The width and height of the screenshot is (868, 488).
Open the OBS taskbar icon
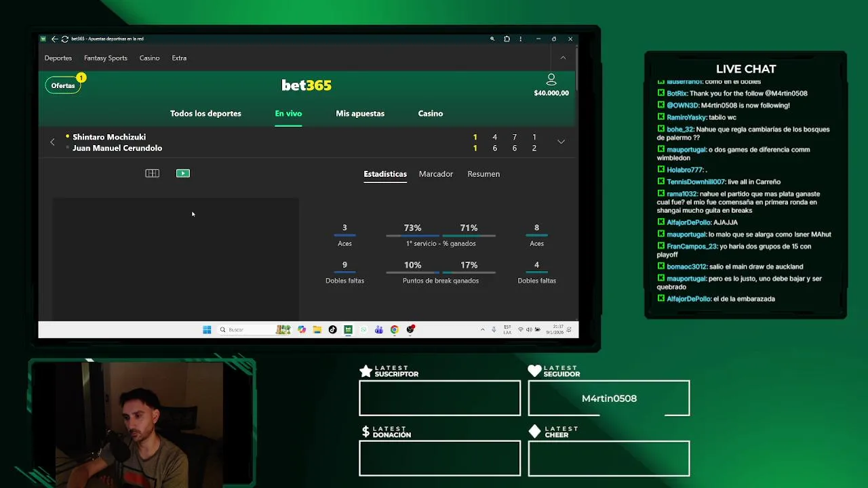point(411,329)
